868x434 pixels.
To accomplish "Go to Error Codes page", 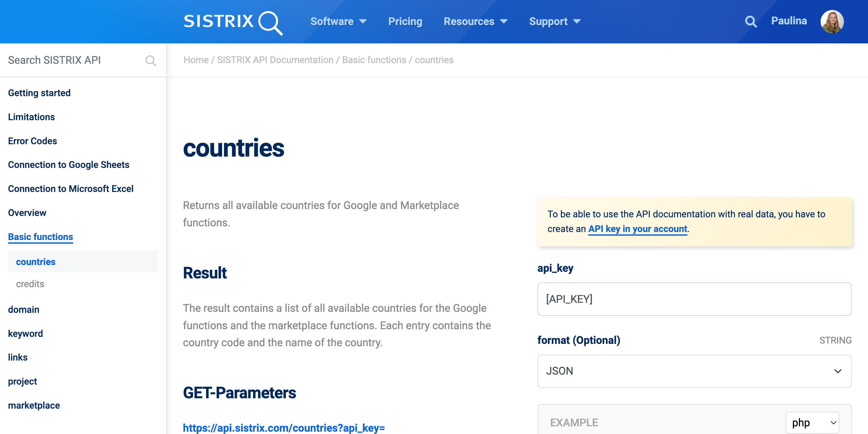I will (32, 141).
